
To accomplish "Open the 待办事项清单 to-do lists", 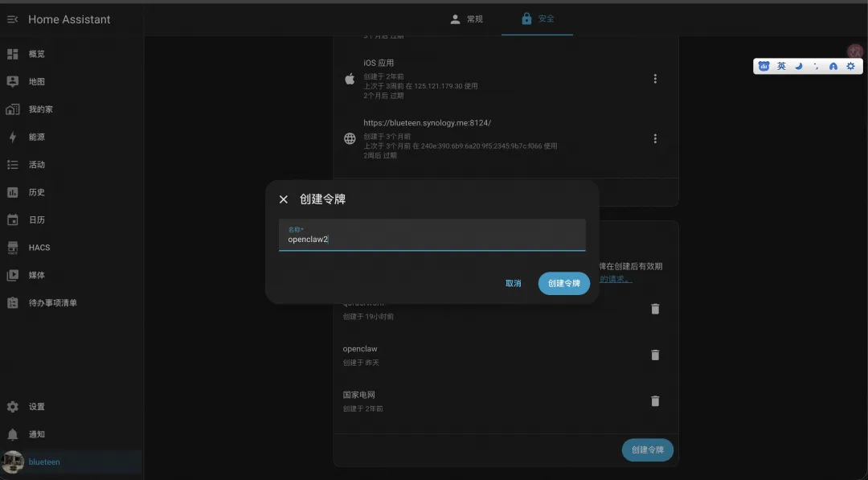I will 71,303.
